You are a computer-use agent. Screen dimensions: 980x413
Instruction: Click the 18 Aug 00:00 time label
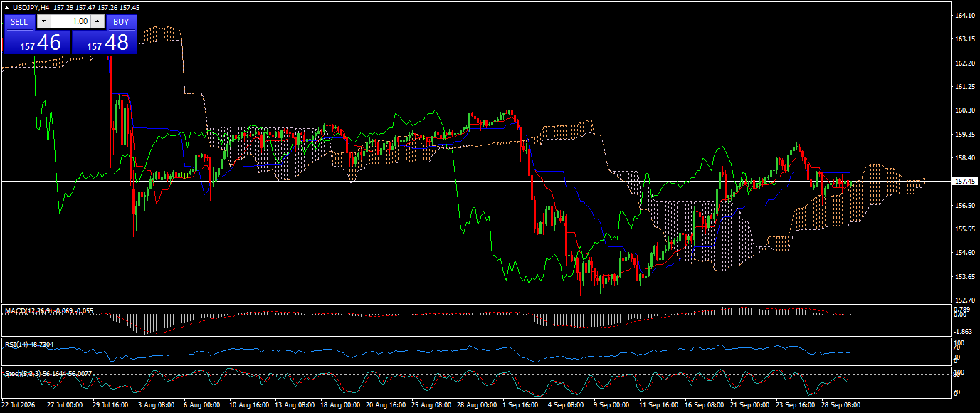click(x=339, y=404)
